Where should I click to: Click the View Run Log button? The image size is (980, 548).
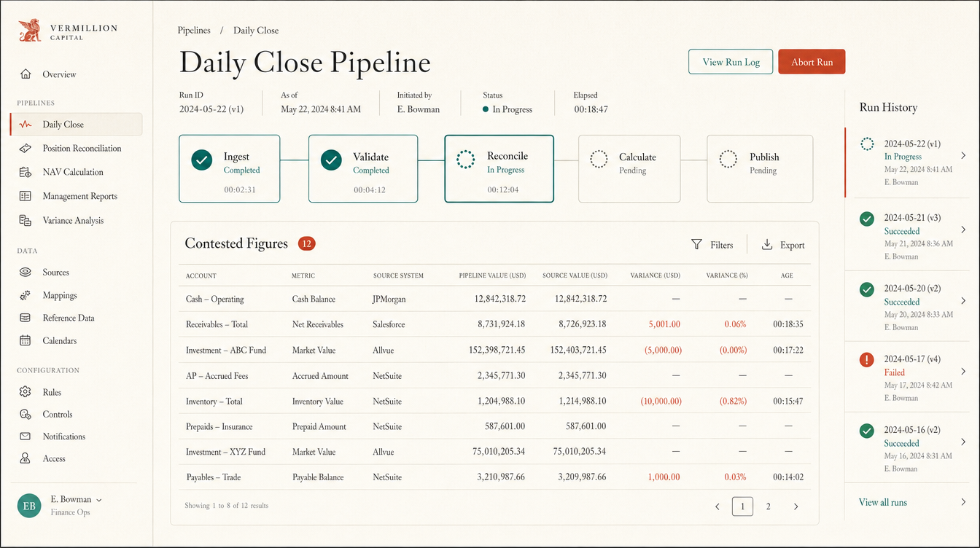pyautogui.click(x=731, y=62)
